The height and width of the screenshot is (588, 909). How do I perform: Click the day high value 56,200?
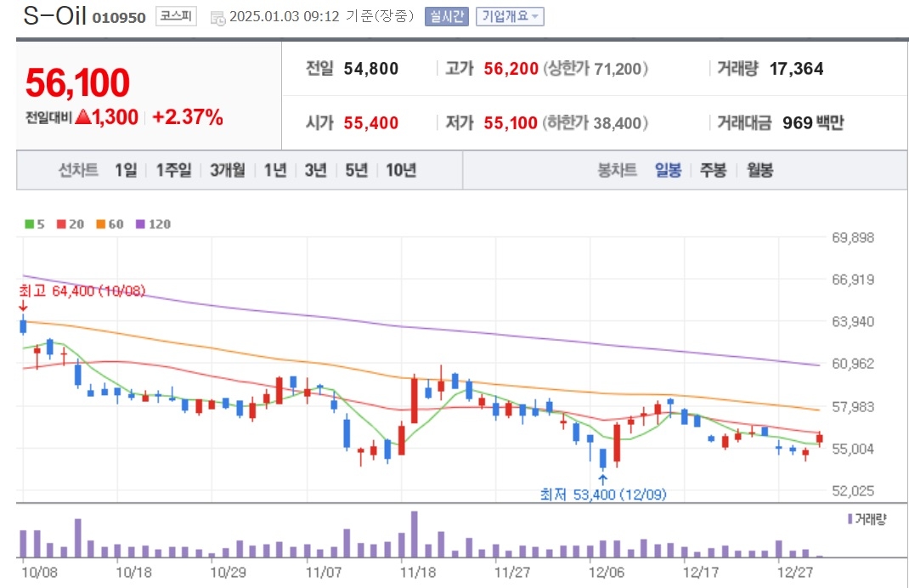click(511, 69)
